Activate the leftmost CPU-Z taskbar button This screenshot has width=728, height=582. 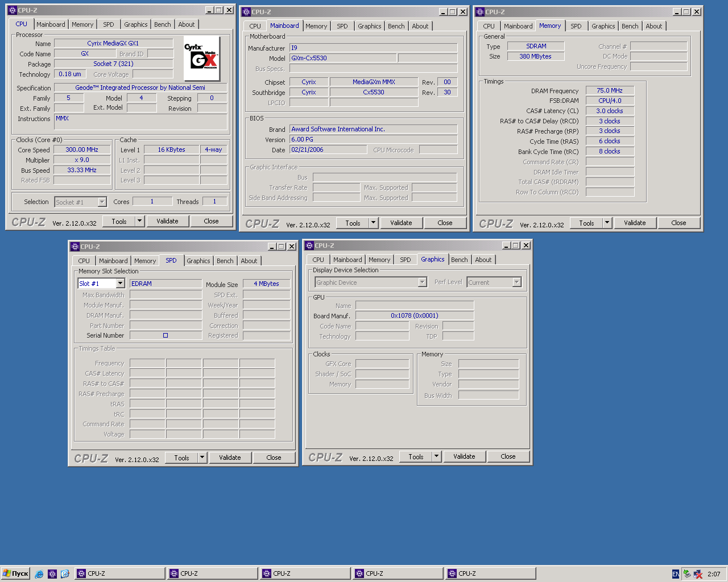coord(119,574)
